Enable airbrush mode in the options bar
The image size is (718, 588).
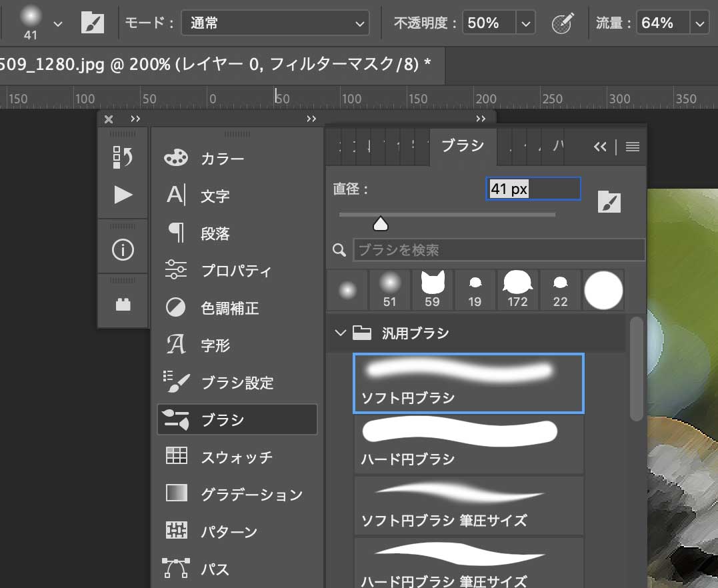[x=563, y=22]
